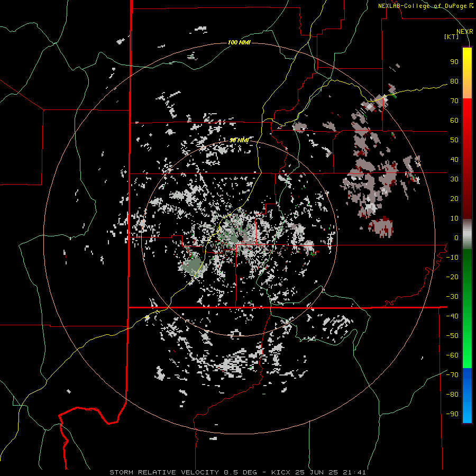Click the 20 value on velocity scale

click(x=454, y=199)
